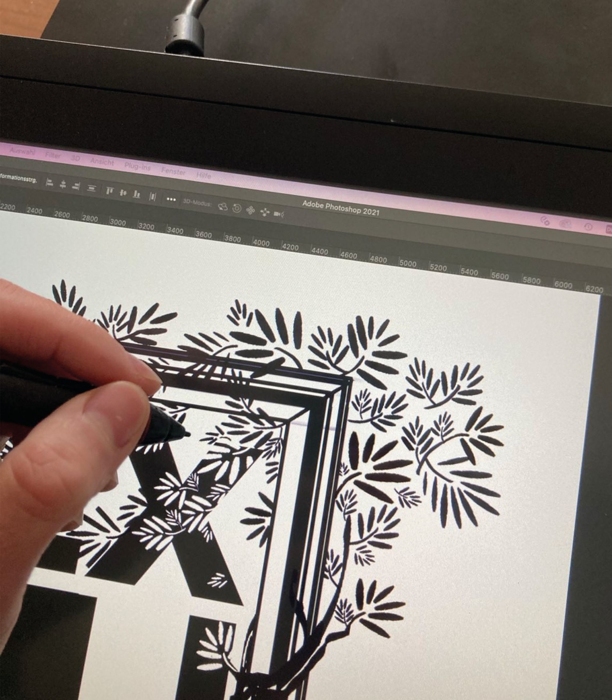Select the 3D pan icon
Screen dimensions: 612x700
tap(251, 210)
